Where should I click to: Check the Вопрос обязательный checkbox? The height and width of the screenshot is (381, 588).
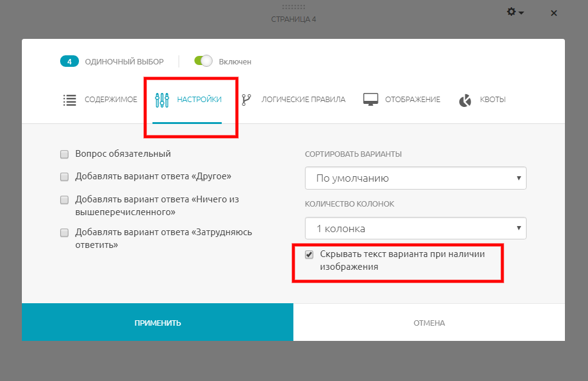pyautogui.click(x=64, y=154)
